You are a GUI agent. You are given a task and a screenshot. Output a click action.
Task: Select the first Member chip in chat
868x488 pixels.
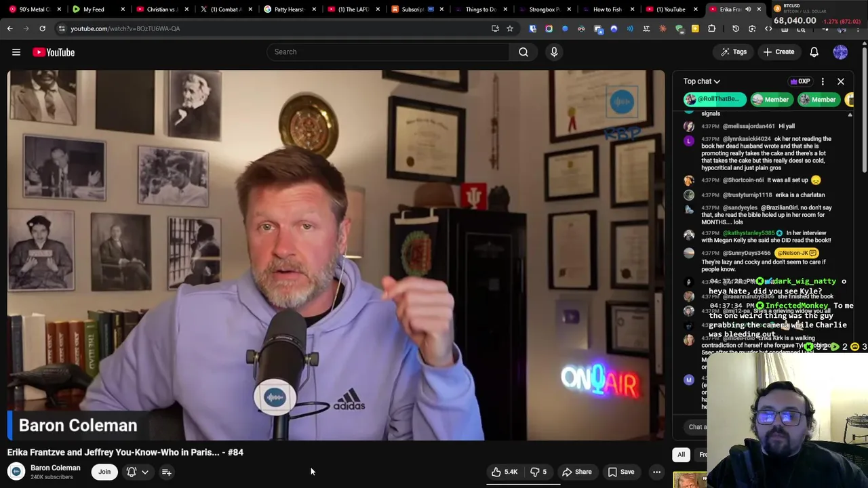[770, 100]
